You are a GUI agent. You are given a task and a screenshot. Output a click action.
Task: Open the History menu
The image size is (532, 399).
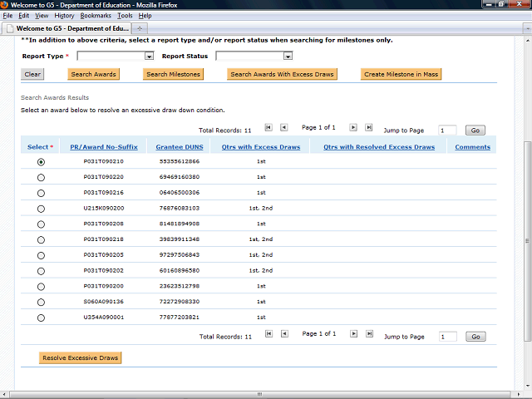click(64, 16)
